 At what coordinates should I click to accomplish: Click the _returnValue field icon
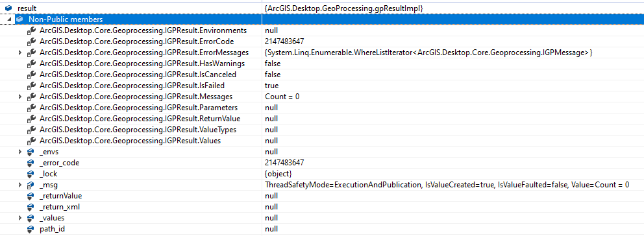(31, 196)
